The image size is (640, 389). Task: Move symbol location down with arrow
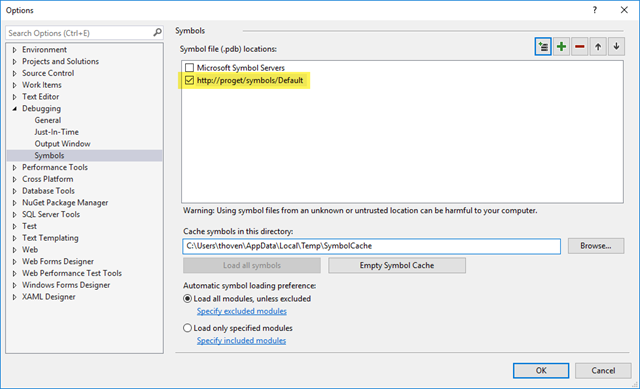pos(616,47)
